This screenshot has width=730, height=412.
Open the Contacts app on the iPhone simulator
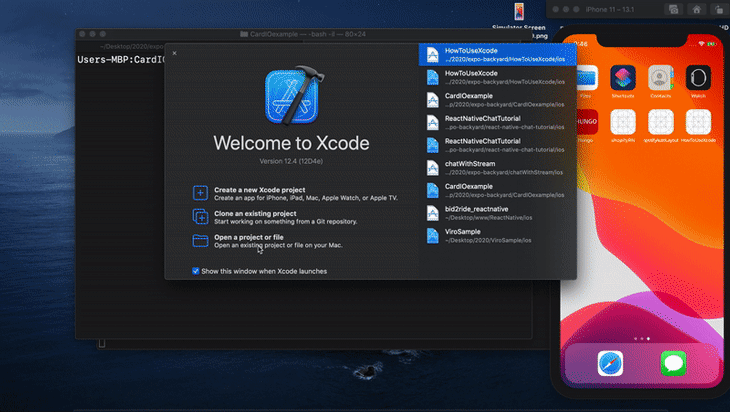point(659,79)
